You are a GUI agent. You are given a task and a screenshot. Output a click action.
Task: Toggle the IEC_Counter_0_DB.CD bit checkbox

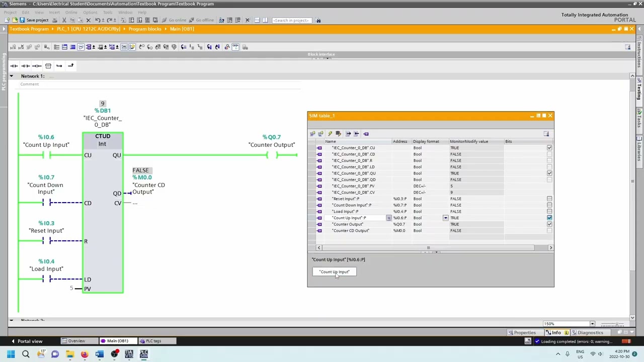[x=549, y=154]
